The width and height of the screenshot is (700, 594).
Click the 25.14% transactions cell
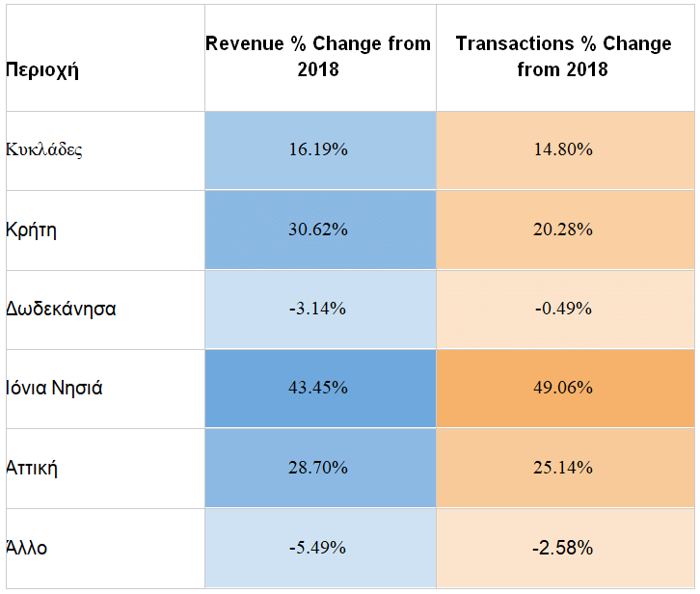pos(563,468)
